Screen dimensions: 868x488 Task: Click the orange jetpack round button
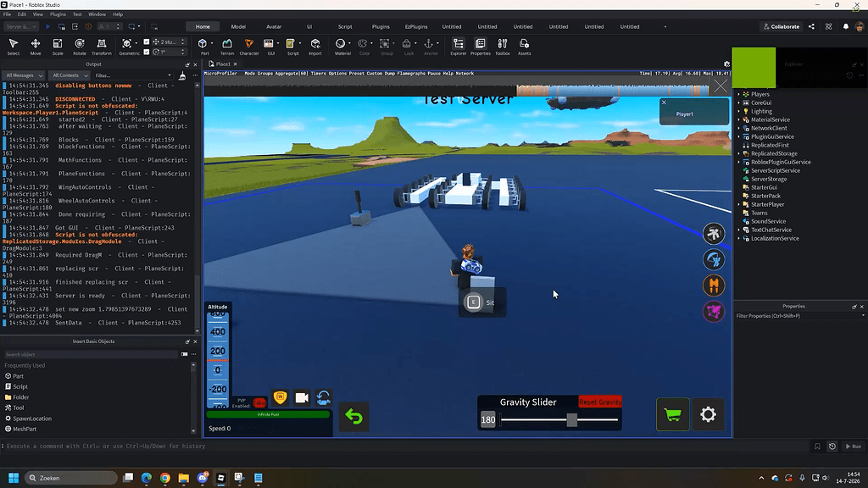[x=714, y=286]
